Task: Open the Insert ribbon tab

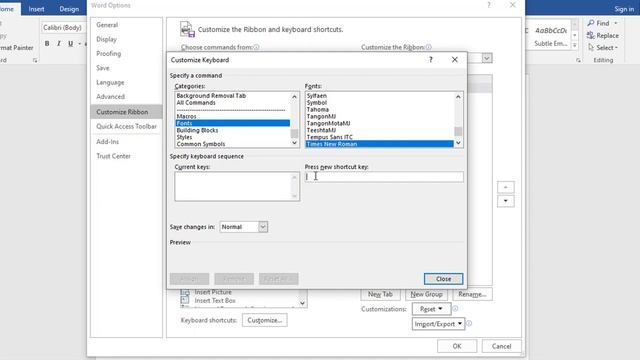Action: [36, 9]
